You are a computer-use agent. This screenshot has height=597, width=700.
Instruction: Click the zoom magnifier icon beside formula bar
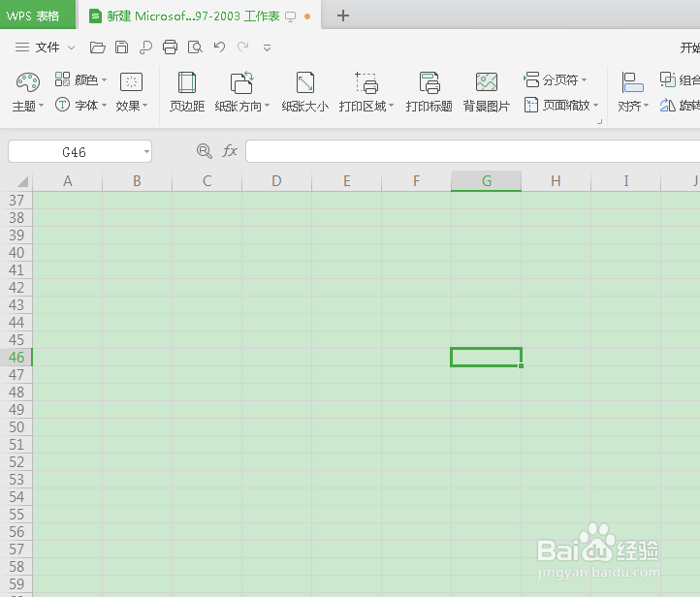click(x=204, y=151)
